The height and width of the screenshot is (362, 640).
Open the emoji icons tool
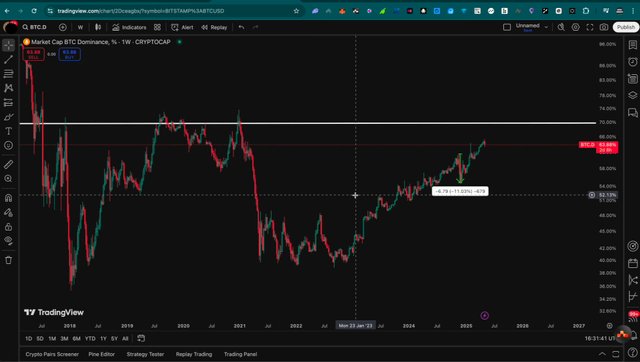coord(9,145)
